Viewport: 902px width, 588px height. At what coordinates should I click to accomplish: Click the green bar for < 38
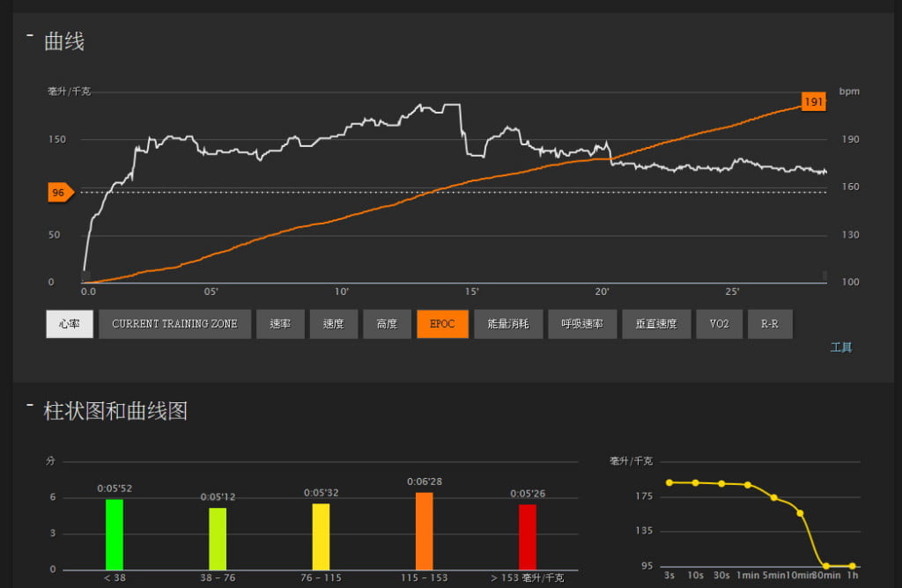[x=115, y=534]
